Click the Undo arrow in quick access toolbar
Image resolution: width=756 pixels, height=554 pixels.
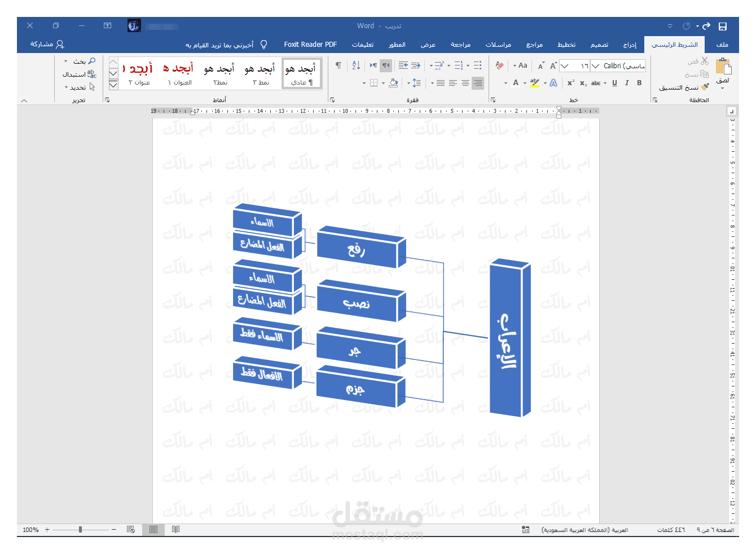coord(706,26)
